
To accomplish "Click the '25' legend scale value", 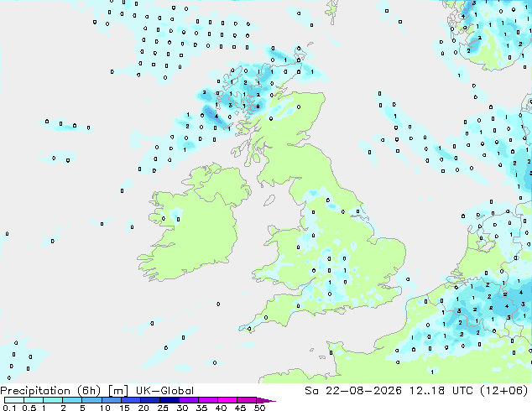I will click(163, 408).
